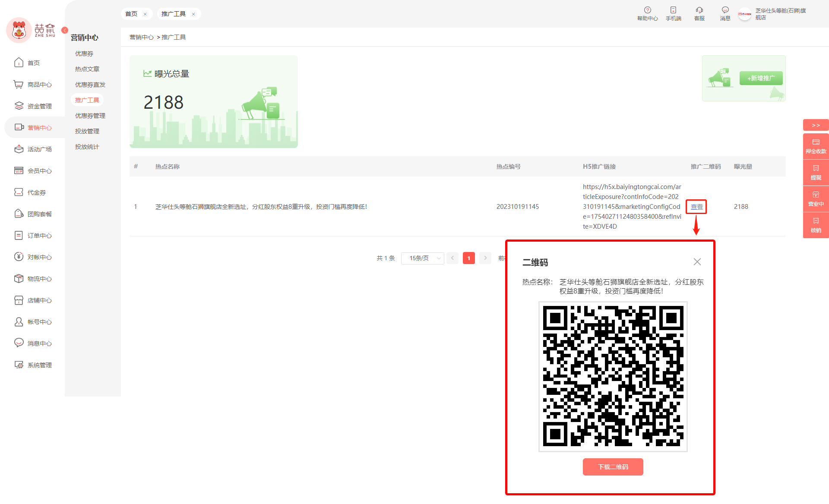Click the 提现 quick action
The image size is (829, 504).
(816, 173)
